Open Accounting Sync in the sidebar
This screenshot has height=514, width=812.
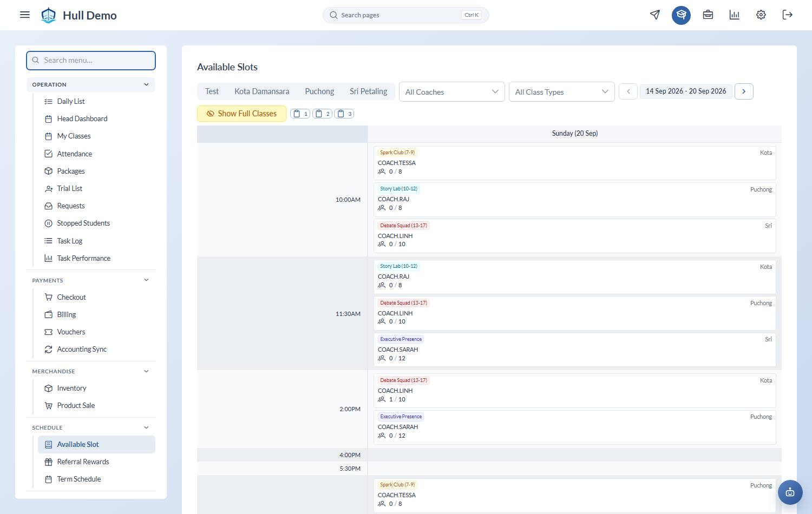click(96, 349)
